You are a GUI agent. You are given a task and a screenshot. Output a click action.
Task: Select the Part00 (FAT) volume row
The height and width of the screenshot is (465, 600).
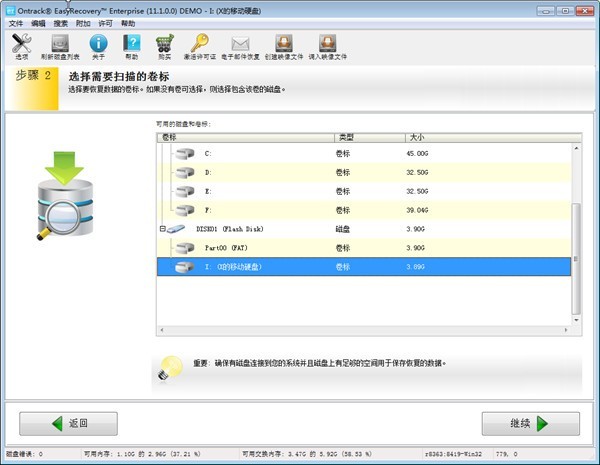[x=364, y=248]
